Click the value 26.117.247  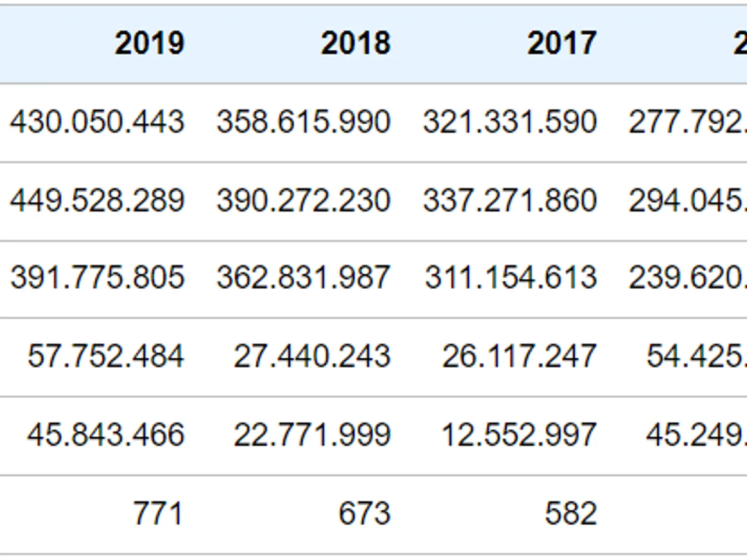519,357
